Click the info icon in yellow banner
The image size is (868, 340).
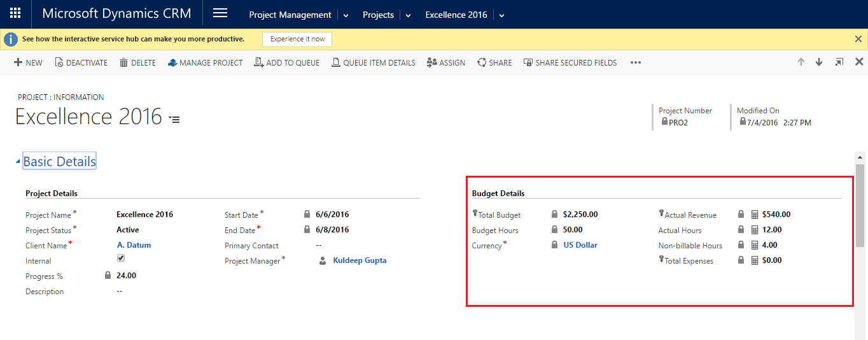11,39
